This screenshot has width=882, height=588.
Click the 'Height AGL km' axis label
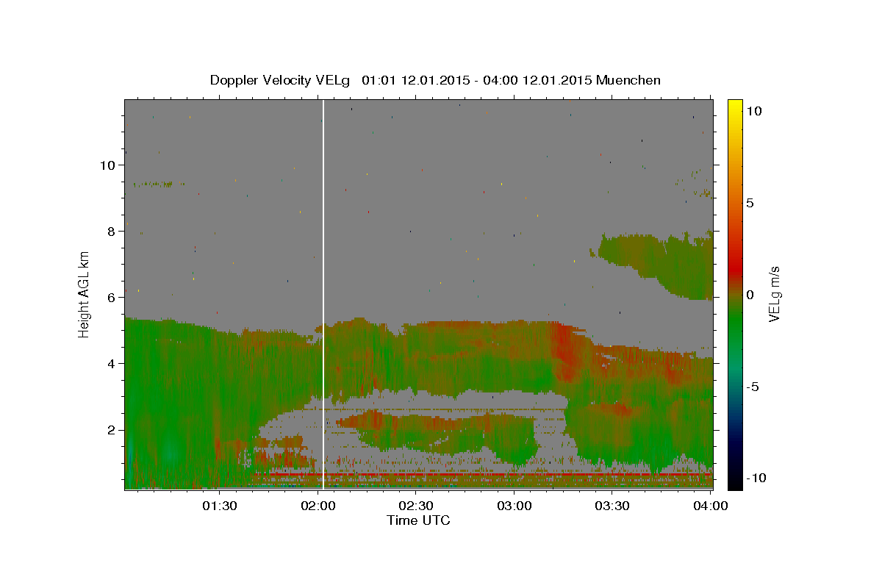tap(85, 294)
